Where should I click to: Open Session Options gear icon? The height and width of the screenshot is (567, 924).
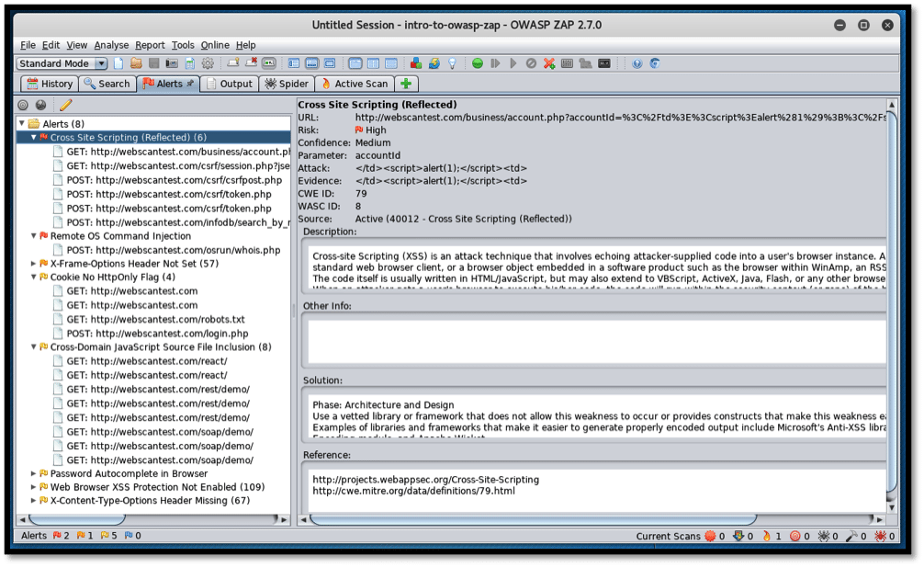coord(208,63)
